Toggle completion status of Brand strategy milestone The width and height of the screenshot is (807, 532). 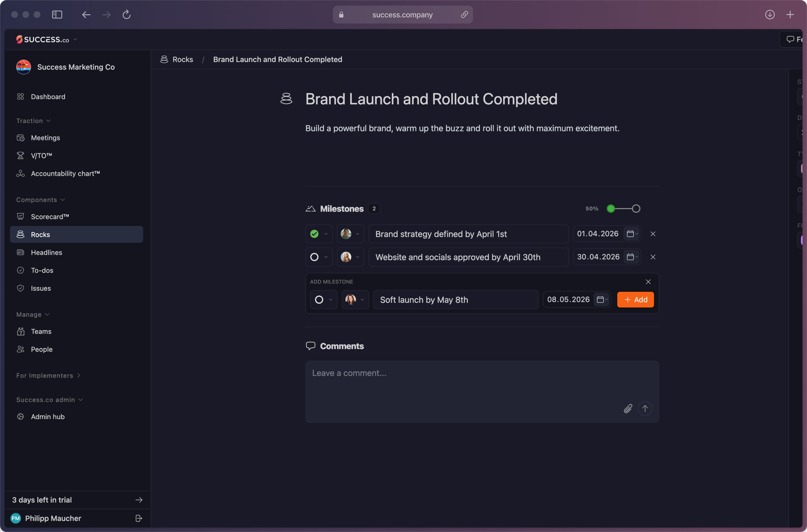315,234
